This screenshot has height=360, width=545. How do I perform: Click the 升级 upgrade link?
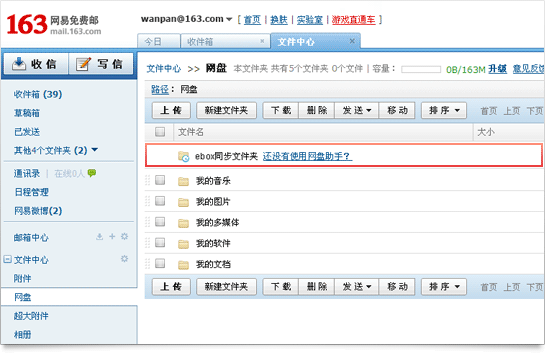(x=497, y=69)
